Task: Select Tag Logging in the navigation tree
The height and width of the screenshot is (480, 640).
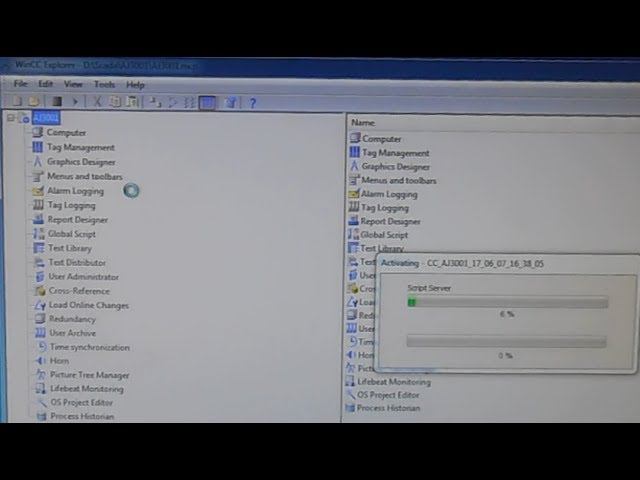Action: (x=72, y=205)
